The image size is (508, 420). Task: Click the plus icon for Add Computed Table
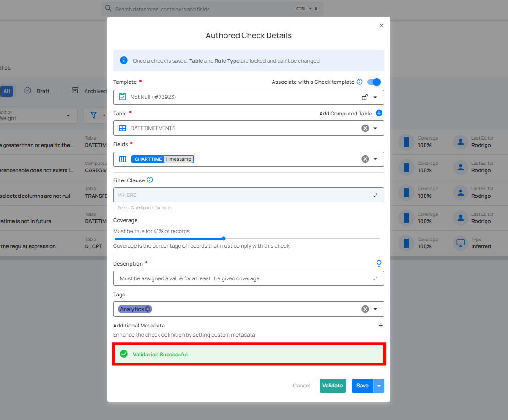tap(379, 113)
